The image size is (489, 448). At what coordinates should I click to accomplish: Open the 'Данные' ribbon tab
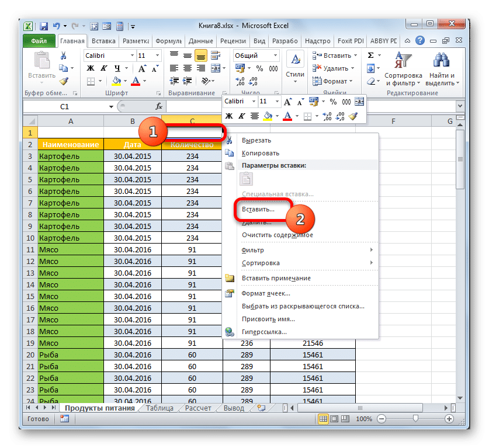click(x=200, y=41)
